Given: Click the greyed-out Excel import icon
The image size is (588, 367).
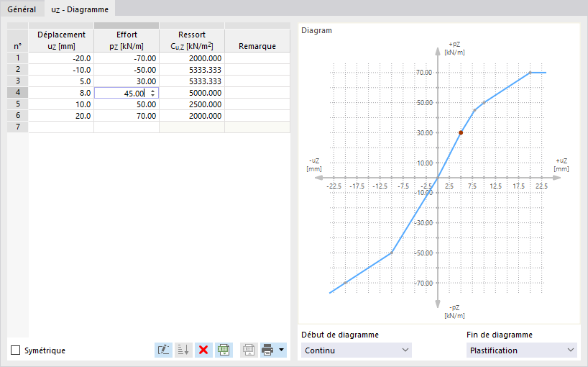Looking at the screenshot, I should [249, 350].
